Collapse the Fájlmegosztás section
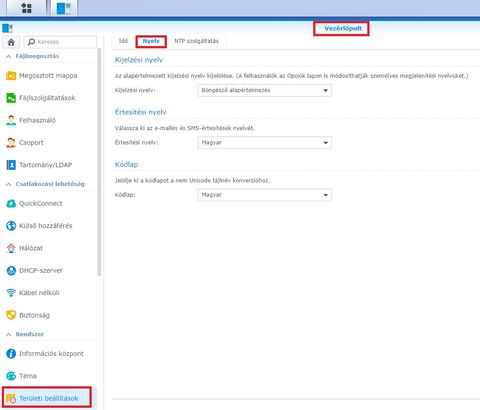The height and width of the screenshot is (410, 480). click(8, 56)
